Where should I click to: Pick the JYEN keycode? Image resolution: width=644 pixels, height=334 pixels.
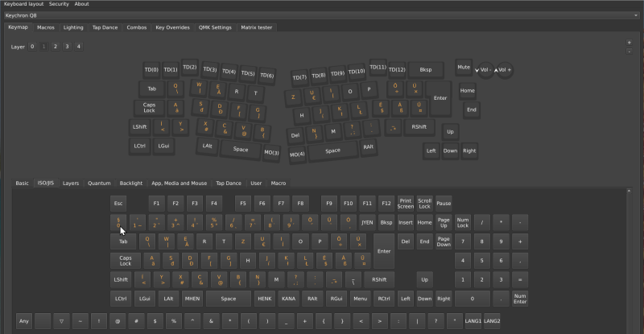367,223
